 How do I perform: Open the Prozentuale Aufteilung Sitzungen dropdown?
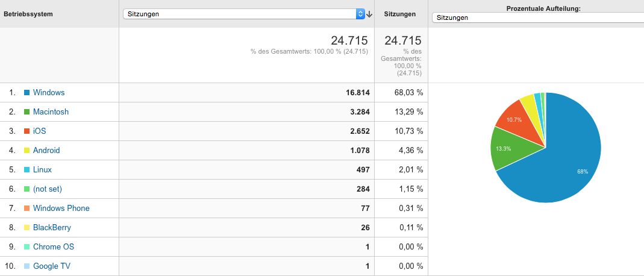click(x=538, y=17)
